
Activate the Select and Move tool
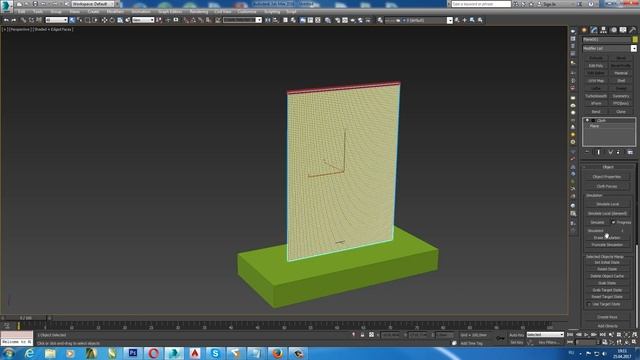click(104, 20)
